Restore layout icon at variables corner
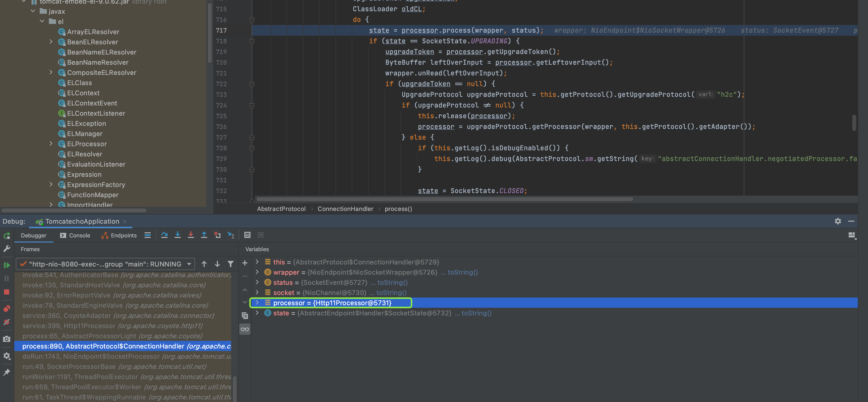Viewport: 868px width, 402px height. pyautogui.click(x=852, y=235)
